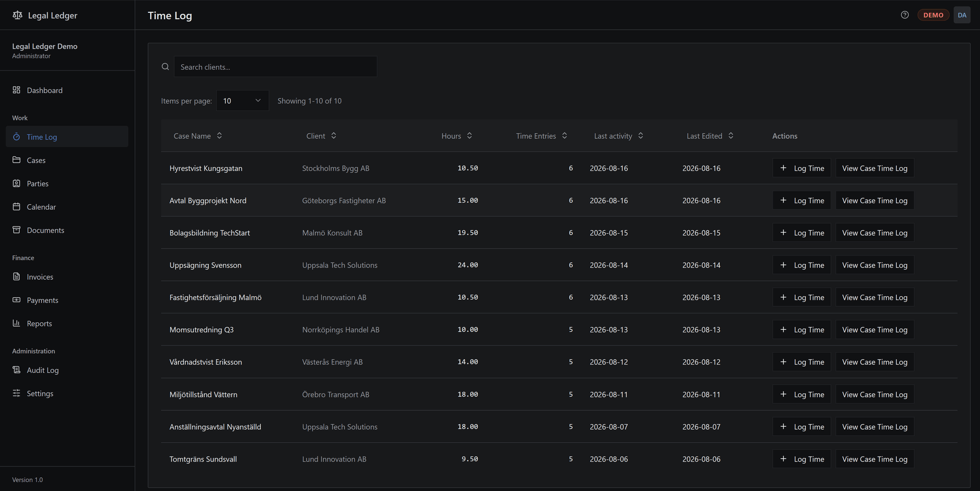Screen dimensions: 980x491
Task: Sort by Last Edited column
Action: point(710,136)
